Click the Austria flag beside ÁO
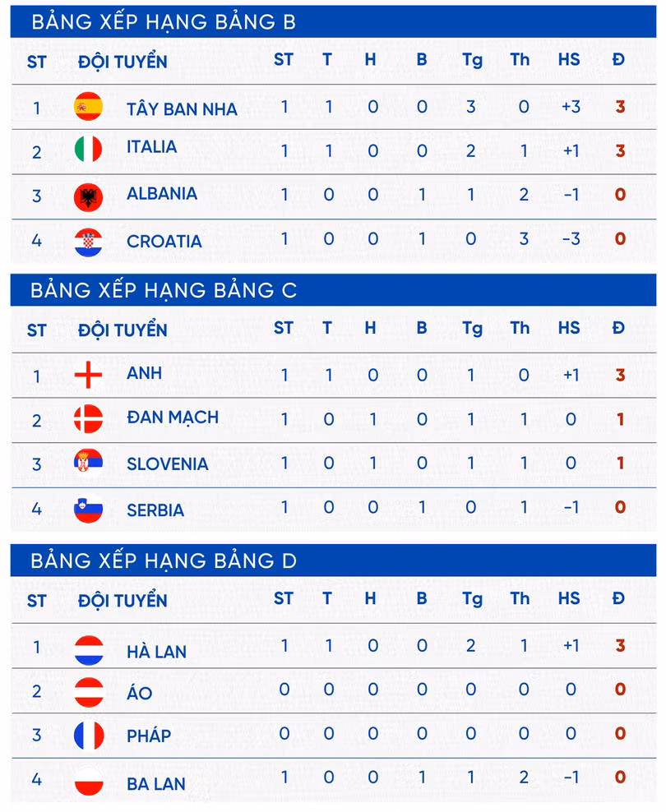The height and width of the screenshot is (812, 666). click(88, 692)
